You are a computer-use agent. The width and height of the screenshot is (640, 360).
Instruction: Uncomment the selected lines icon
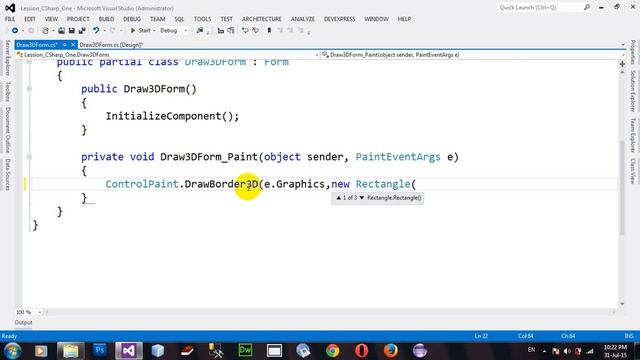256,31
